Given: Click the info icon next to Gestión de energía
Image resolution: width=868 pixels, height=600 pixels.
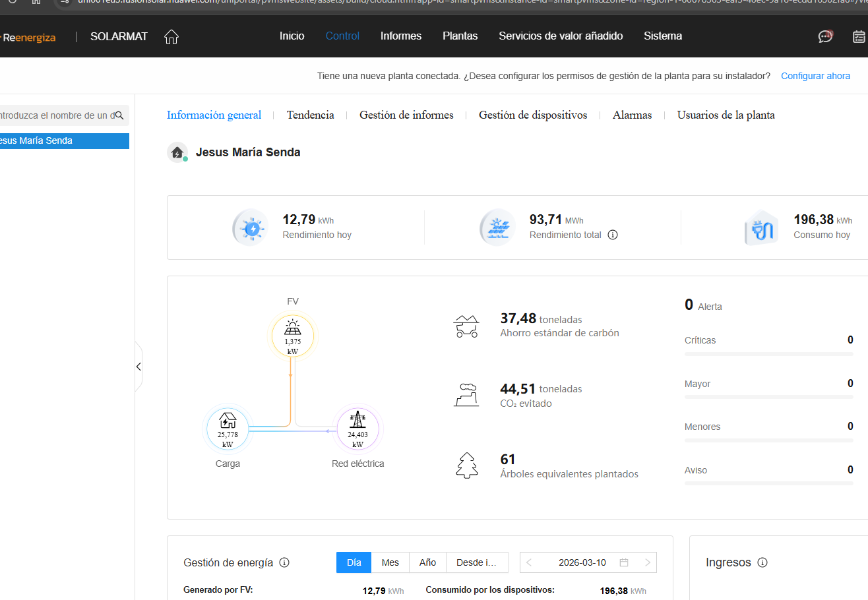Looking at the screenshot, I should pyautogui.click(x=284, y=562).
